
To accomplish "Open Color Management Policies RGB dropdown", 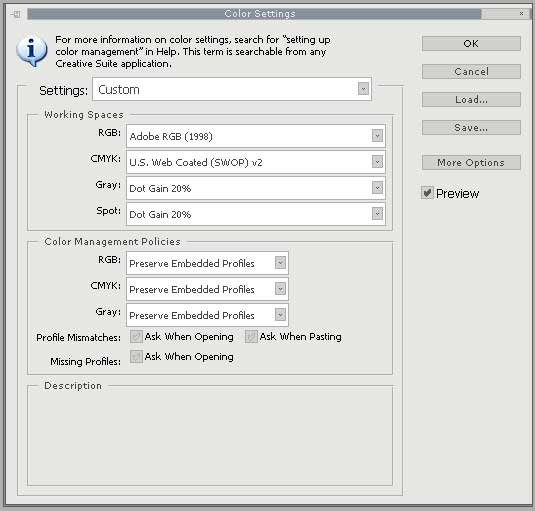I will click(207, 263).
